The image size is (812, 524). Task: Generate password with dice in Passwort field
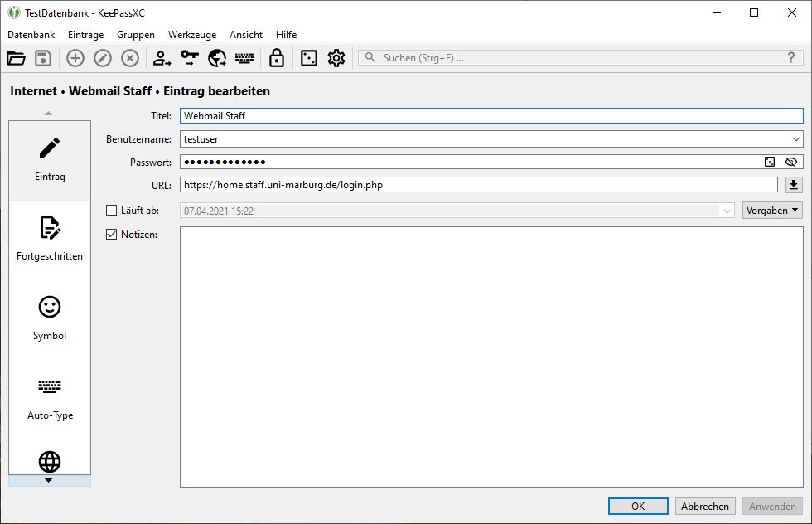tap(770, 162)
